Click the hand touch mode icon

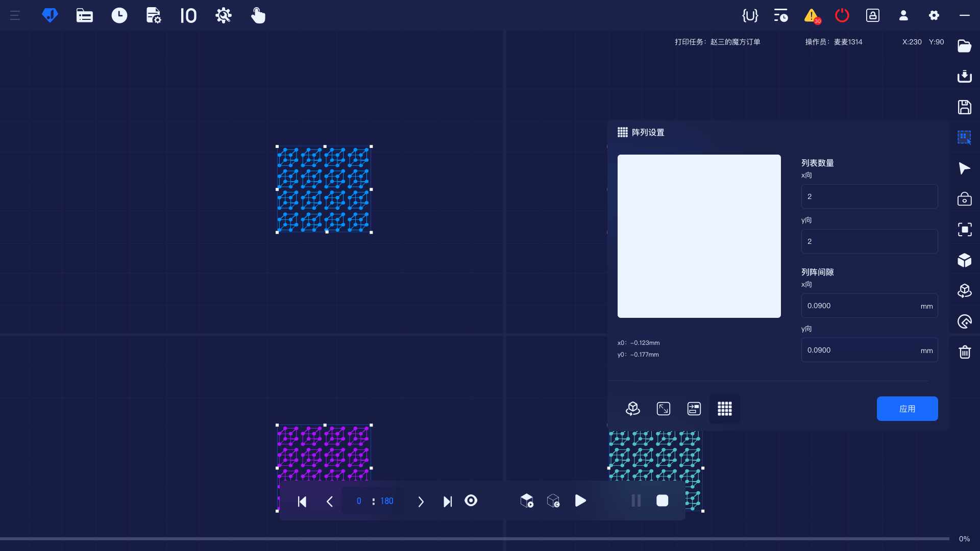click(x=258, y=15)
